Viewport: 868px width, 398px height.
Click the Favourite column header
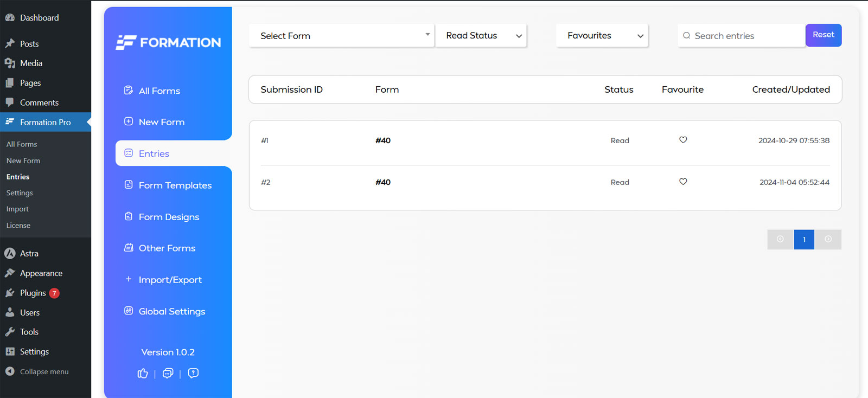(x=682, y=89)
